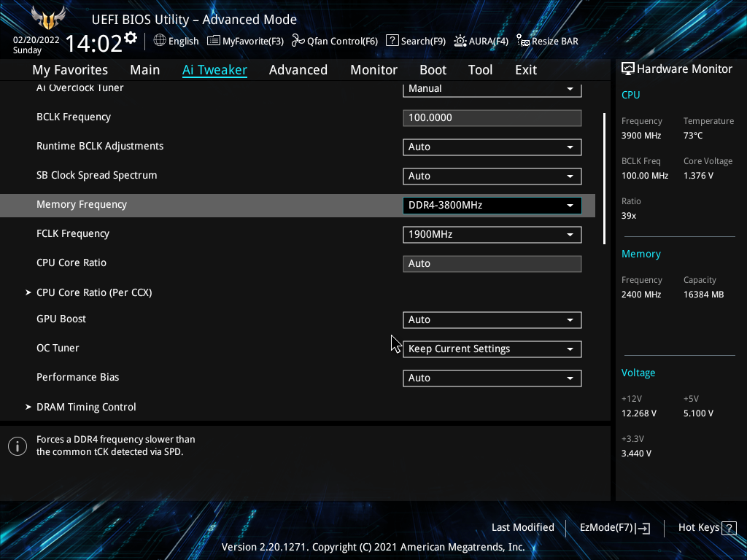Click the OC Tuner label
747x560 pixels.
(58, 348)
